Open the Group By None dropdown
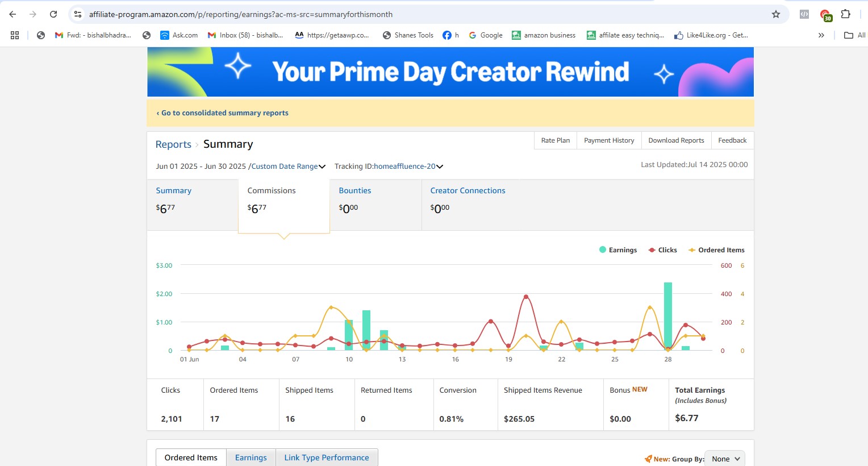This screenshot has width=868, height=466. (725, 459)
